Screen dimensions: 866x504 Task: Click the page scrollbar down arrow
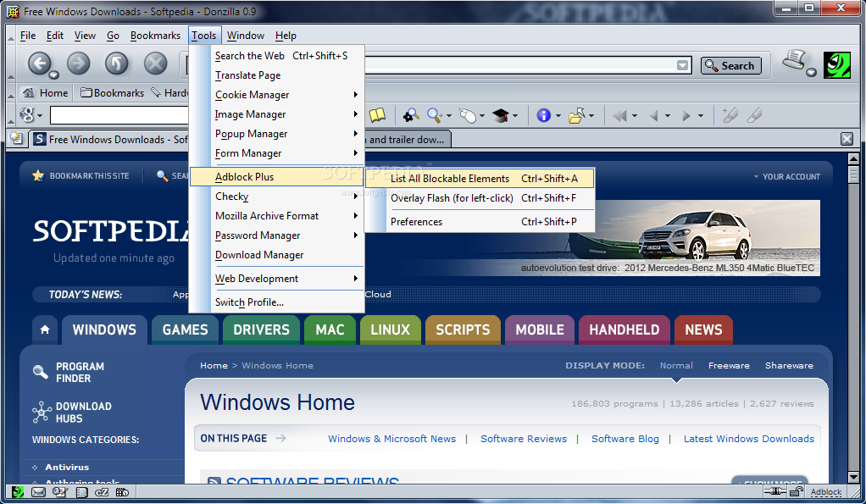coord(853,476)
